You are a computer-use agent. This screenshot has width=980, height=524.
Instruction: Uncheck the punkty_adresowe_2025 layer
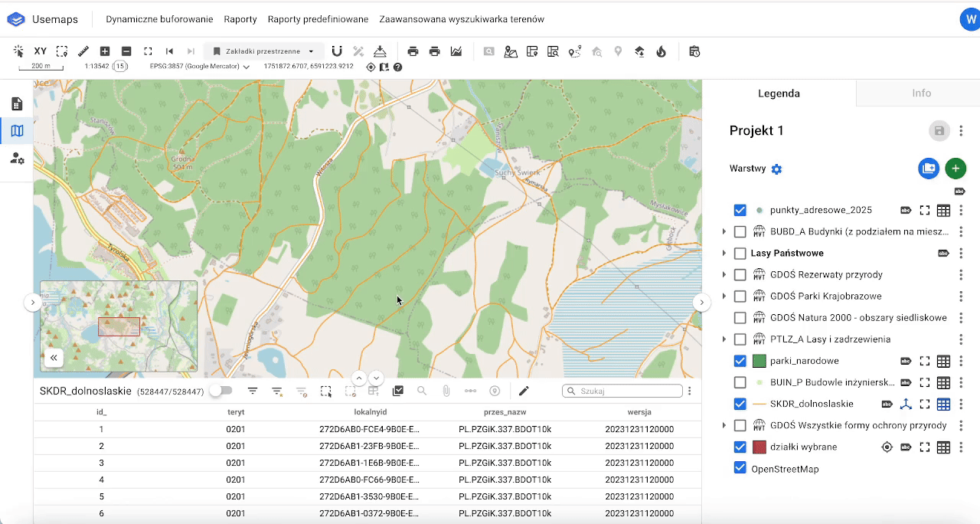pyautogui.click(x=740, y=210)
